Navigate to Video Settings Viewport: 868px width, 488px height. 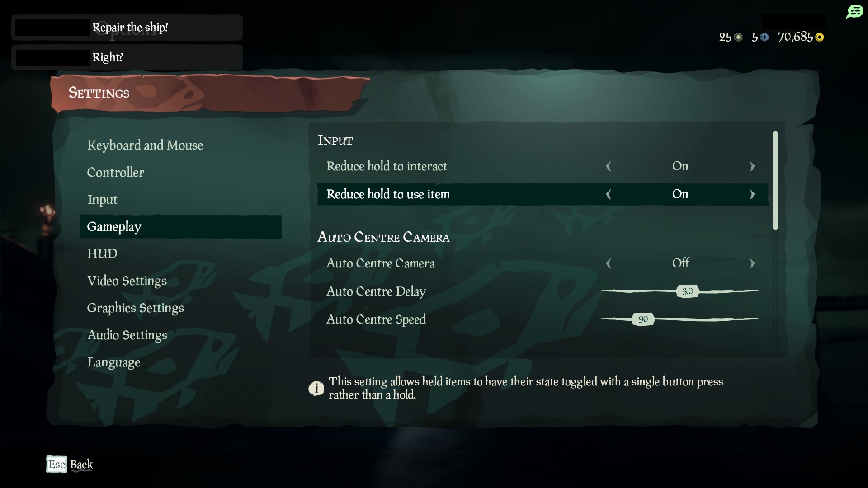[127, 280]
